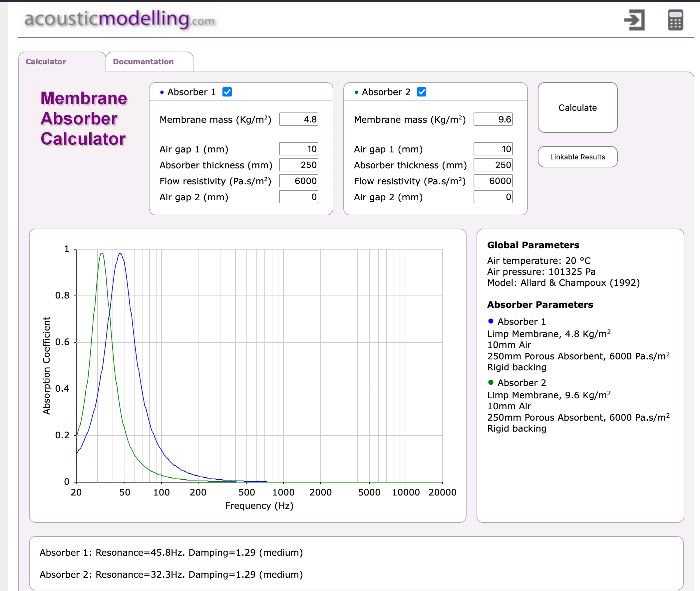Click the blue curve peak on chart

pyautogui.click(x=120, y=254)
